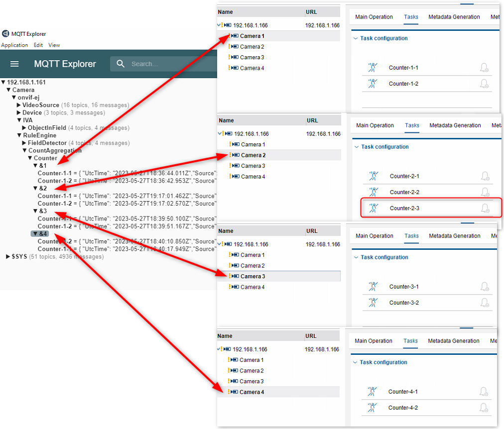
Task: Open the Application menu
Action: click(x=14, y=45)
